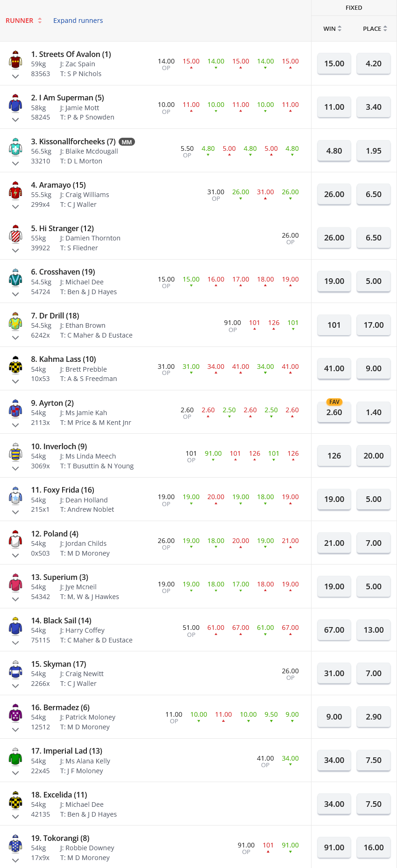Sort by the WIN column header
This screenshot has width=397, height=868.
pyautogui.click(x=332, y=28)
